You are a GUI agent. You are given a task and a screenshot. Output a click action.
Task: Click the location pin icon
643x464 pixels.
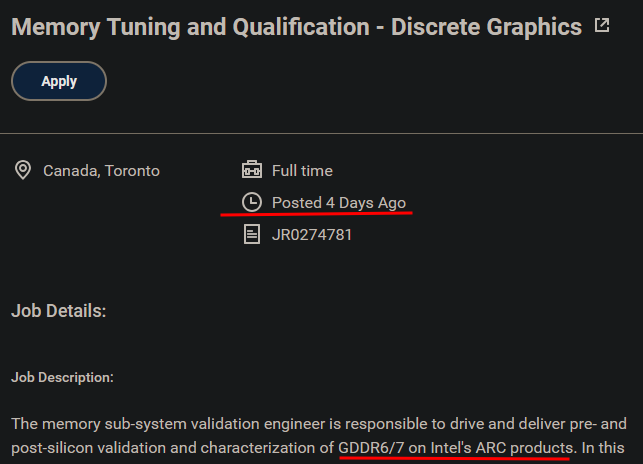click(x=22, y=170)
